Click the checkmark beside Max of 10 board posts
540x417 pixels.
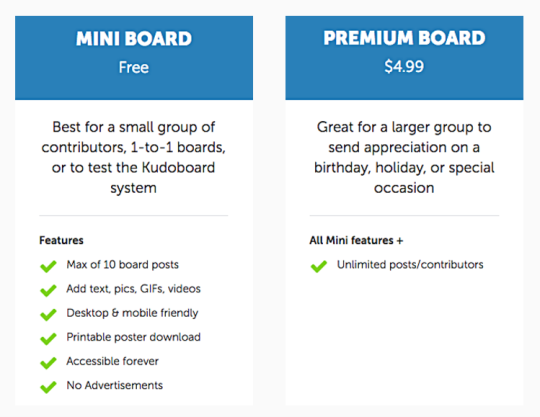click(x=48, y=266)
